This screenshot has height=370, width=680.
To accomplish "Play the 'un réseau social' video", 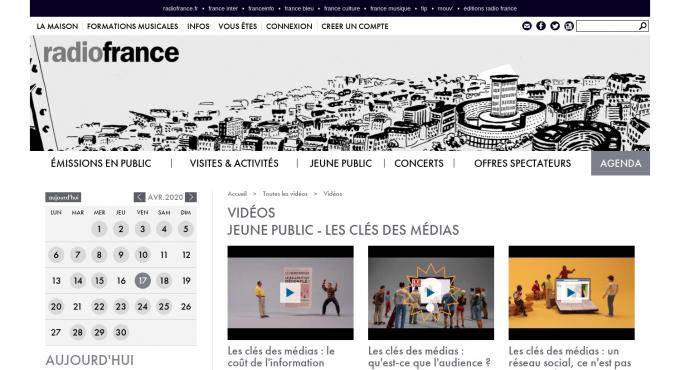I will pos(571,293).
